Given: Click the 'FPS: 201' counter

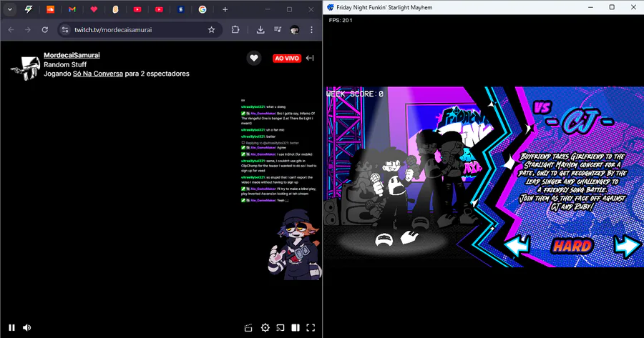Looking at the screenshot, I should click(341, 20).
